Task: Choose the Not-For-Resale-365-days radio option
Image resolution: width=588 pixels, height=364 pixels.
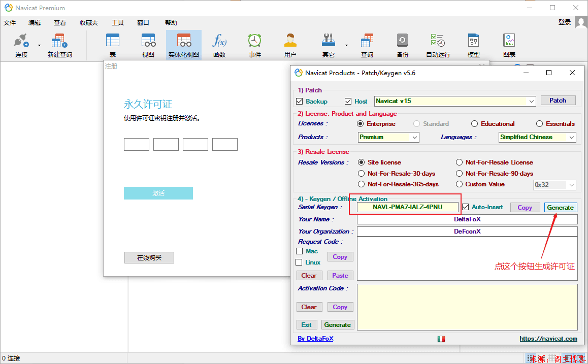Action: [361, 184]
